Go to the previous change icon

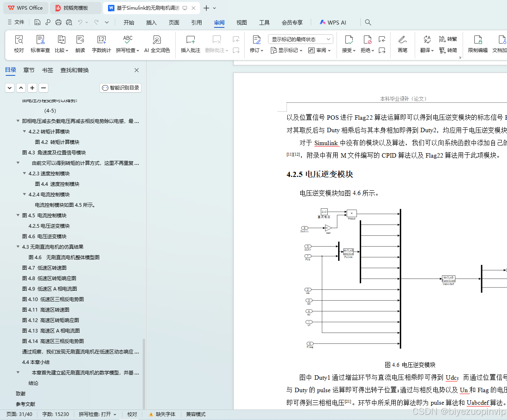(x=382, y=39)
